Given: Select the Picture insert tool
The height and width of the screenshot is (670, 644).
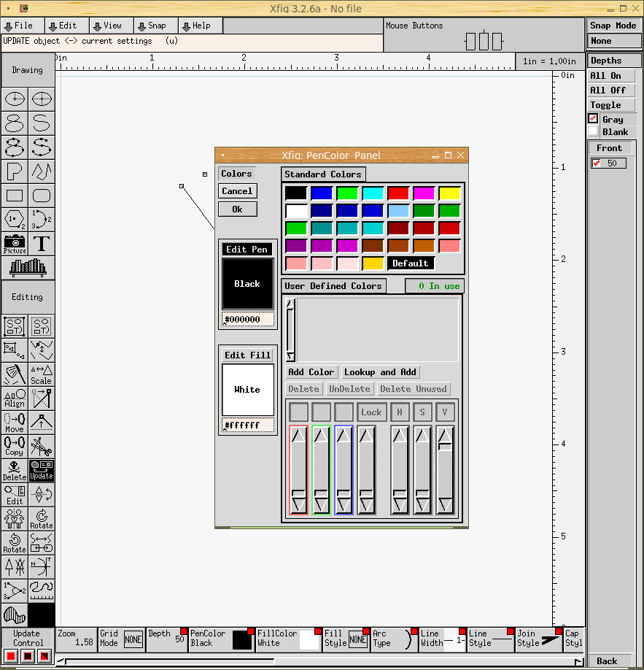Looking at the screenshot, I should click(15, 244).
